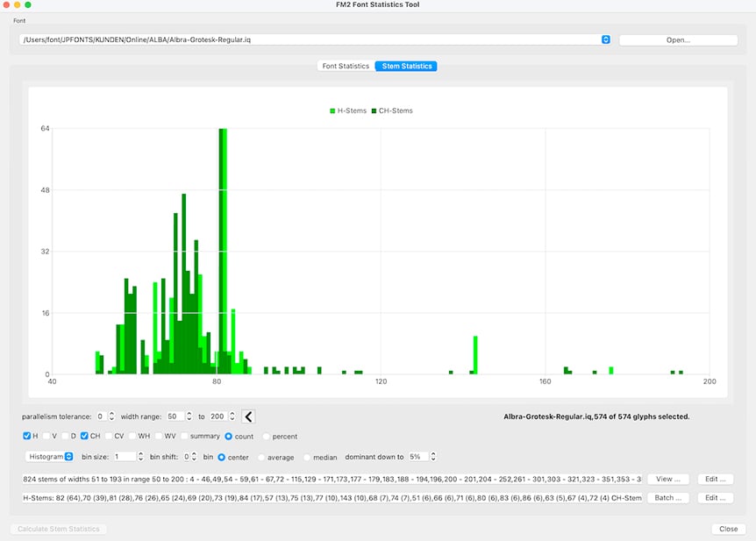Select the bin center radio button
This screenshot has height=541, width=756.
click(x=221, y=457)
